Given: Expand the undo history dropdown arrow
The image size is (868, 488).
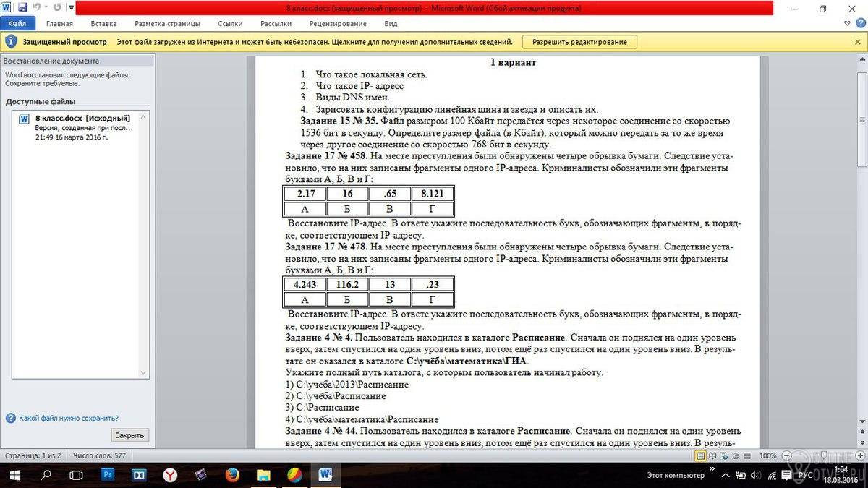Looking at the screenshot, I should point(46,7).
